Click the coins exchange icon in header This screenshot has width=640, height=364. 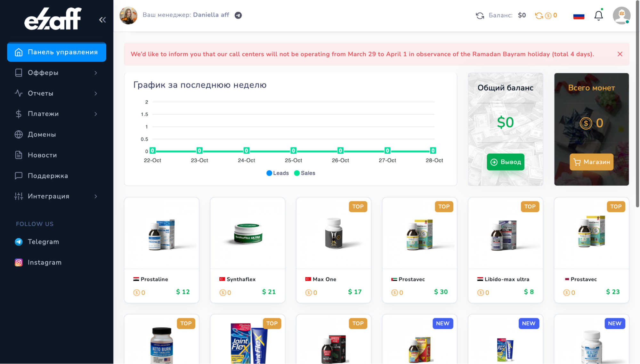pyautogui.click(x=539, y=15)
